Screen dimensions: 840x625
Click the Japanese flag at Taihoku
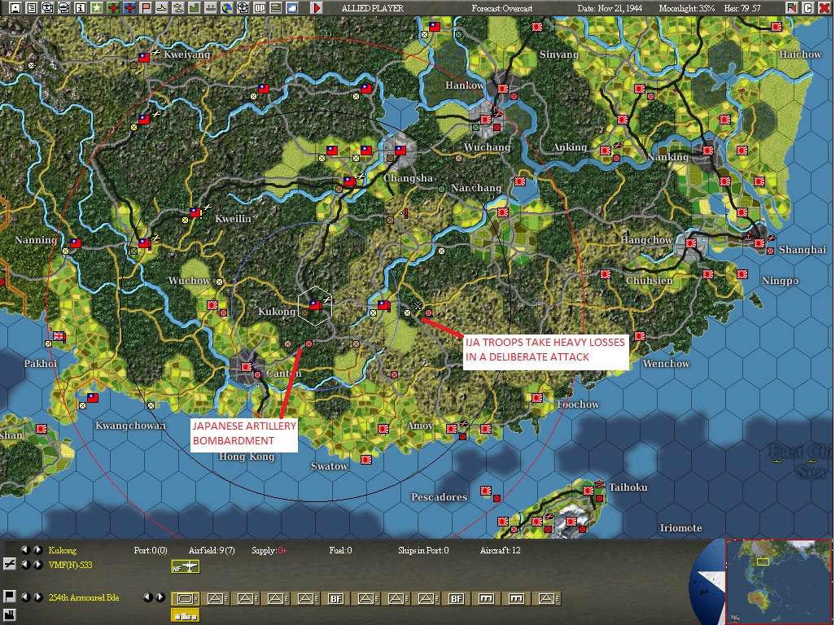588,490
